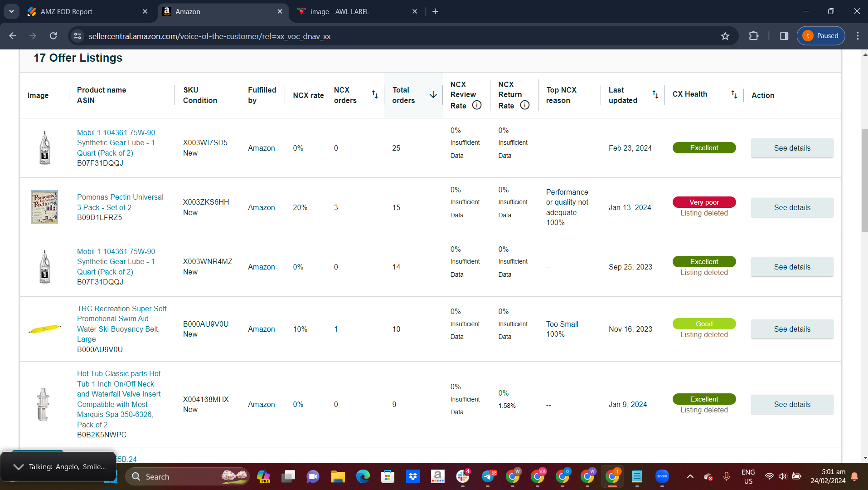Go back to the previous page

point(13,36)
